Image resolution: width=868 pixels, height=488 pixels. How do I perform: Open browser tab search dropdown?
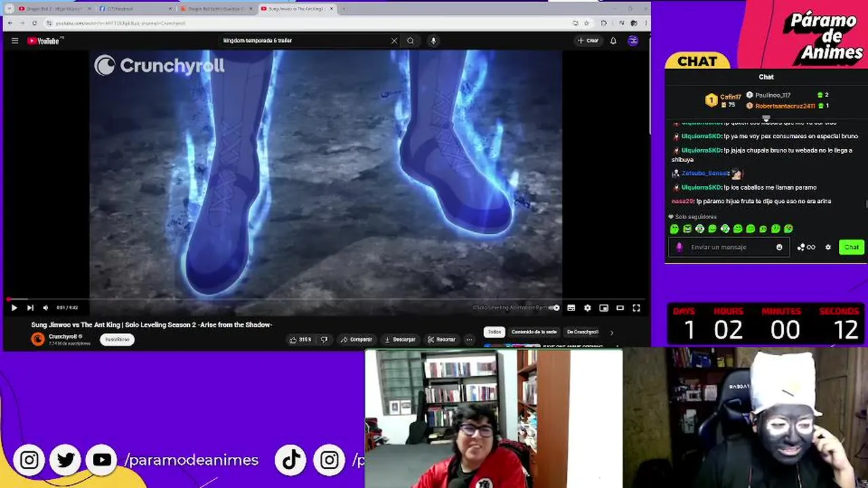point(9,9)
